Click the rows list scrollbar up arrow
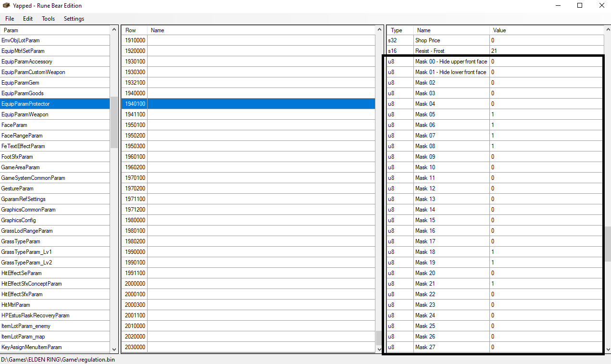611x364 pixels. pos(379,30)
